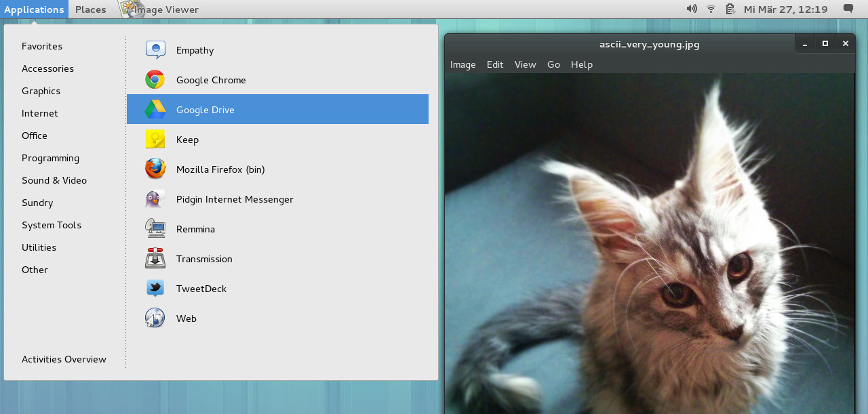Click the Google Drive triangle icon
Screen dimensions: 868x414
[x=155, y=110]
